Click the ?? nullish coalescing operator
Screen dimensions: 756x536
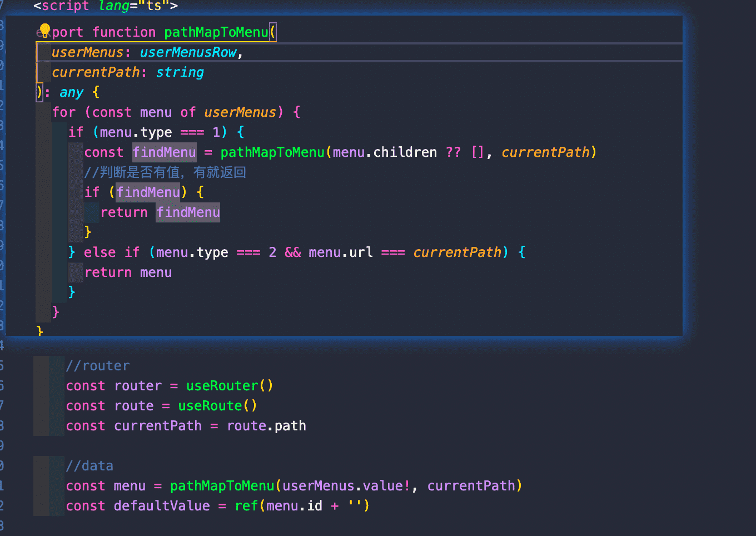453,152
